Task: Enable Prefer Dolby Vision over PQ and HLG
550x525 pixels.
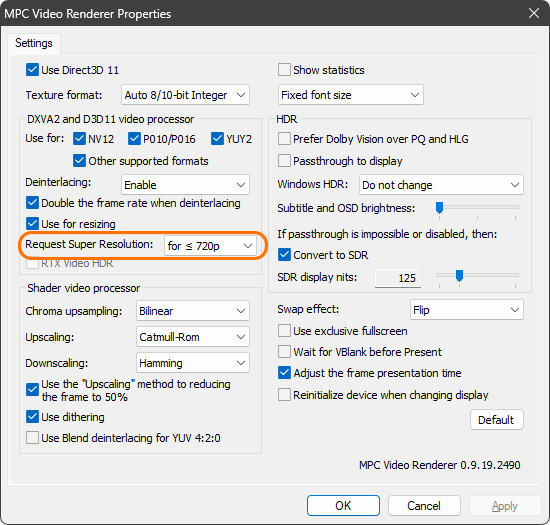Action: click(x=284, y=139)
